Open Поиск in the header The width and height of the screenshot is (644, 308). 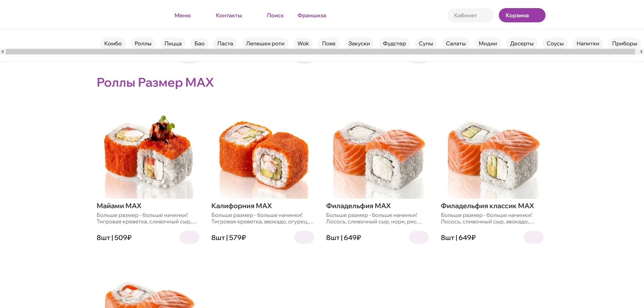pyautogui.click(x=275, y=15)
